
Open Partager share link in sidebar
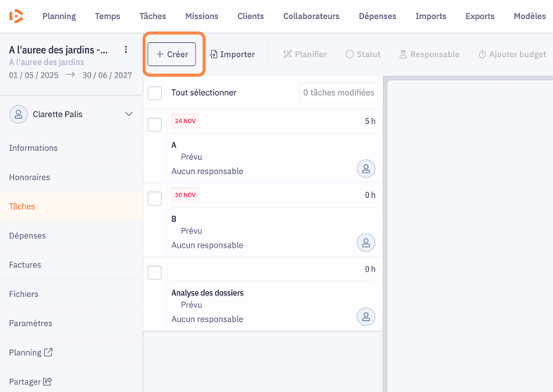click(x=31, y=381)
